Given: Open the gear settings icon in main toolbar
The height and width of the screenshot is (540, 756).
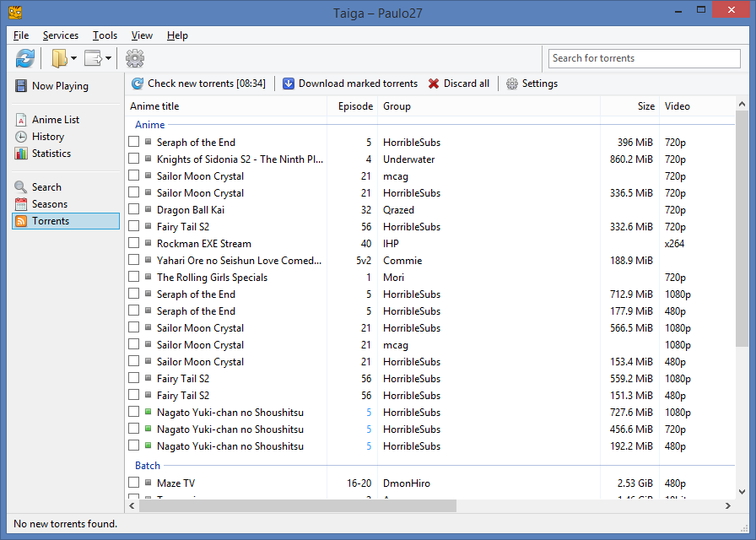Looking at the screenshot, I should (135, 58).
